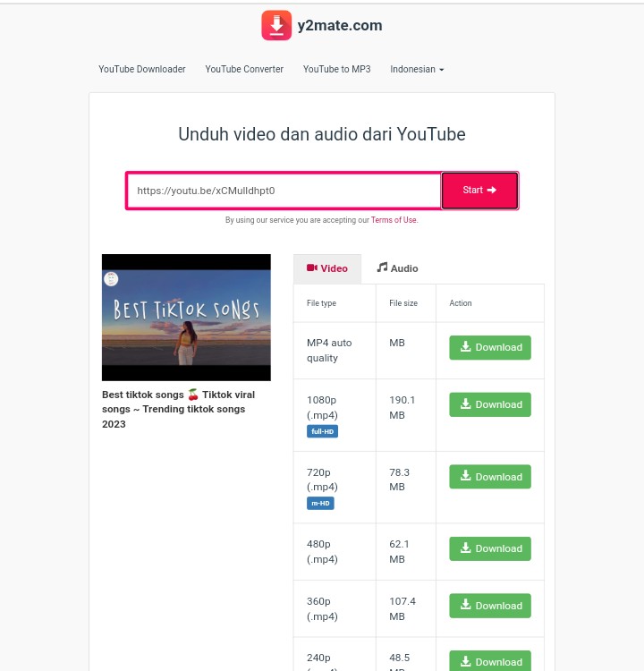Viewport: 644px width, 671px height.
Task: Switch to the Video tab
Action: pyautogui.click(x=327, y=268)
